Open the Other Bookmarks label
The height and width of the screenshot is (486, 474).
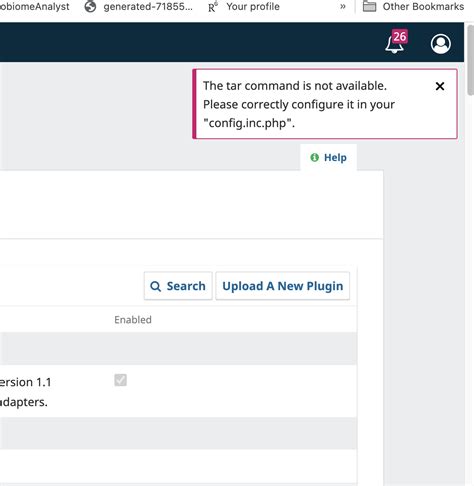(423, 6)
